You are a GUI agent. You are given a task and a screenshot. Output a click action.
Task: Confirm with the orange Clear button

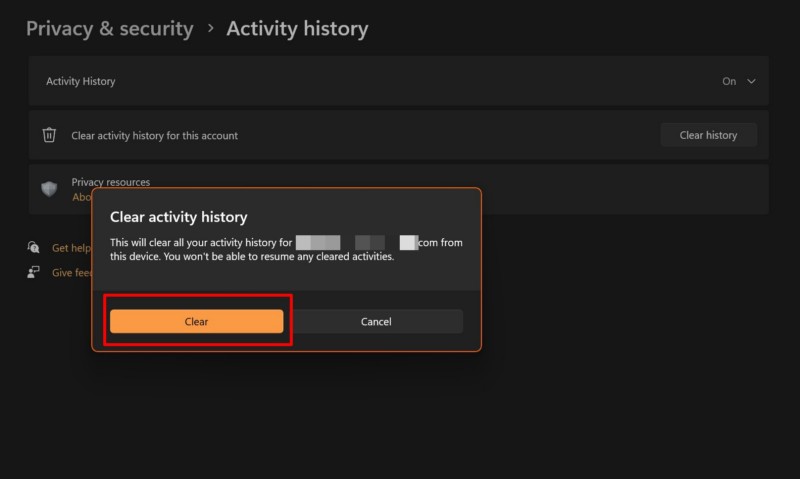[197, 321]
